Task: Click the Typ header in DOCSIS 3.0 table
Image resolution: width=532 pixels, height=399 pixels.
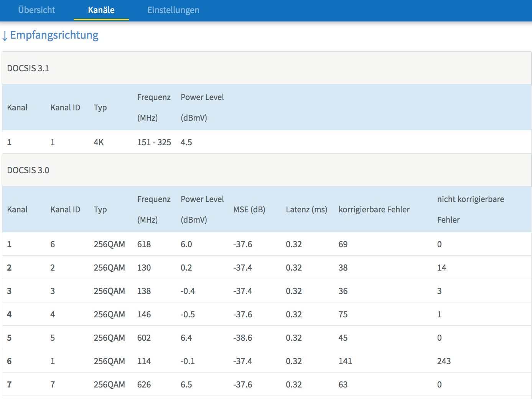Action: tap(100, 210)
